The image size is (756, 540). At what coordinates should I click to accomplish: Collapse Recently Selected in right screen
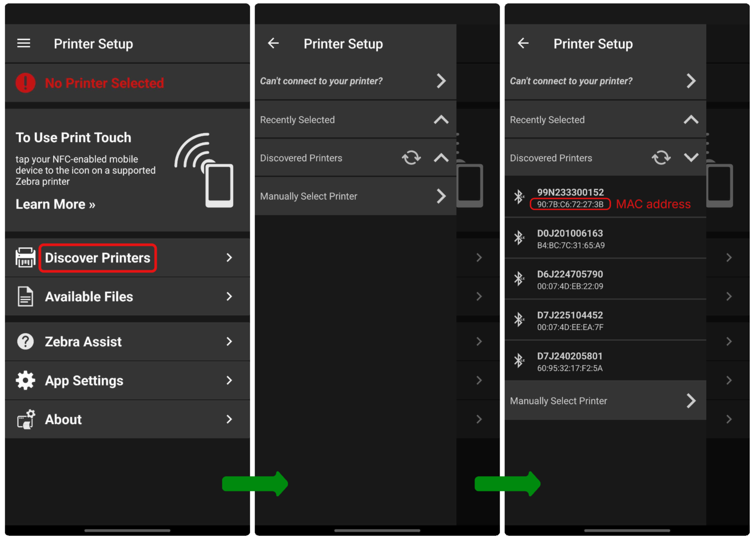click(x=691, y=120)
